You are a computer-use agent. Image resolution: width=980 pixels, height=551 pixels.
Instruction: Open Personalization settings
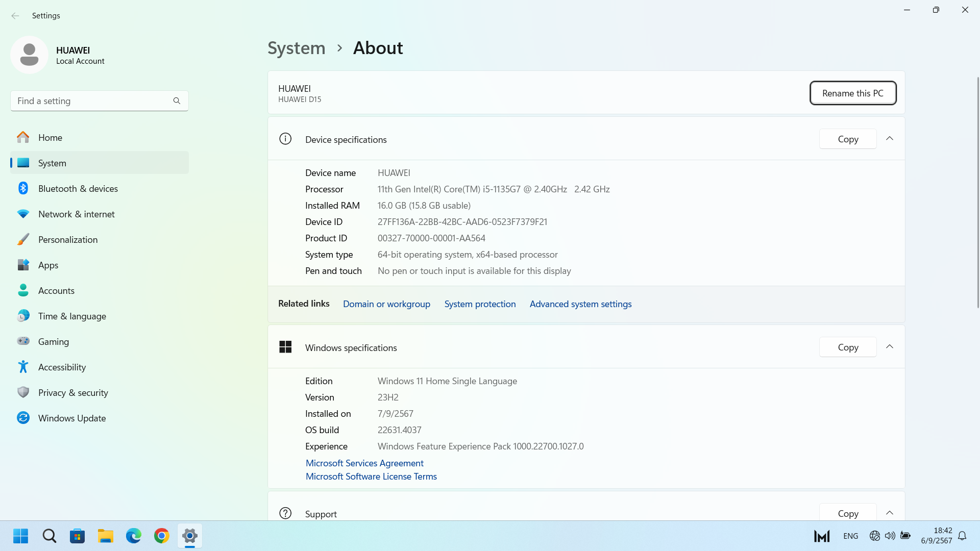pos(100,239)
